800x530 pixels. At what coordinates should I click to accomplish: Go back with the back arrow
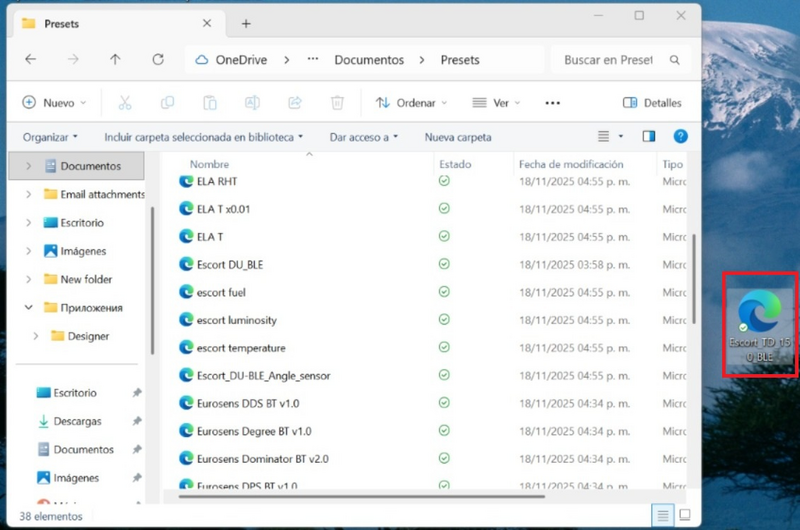31,59
